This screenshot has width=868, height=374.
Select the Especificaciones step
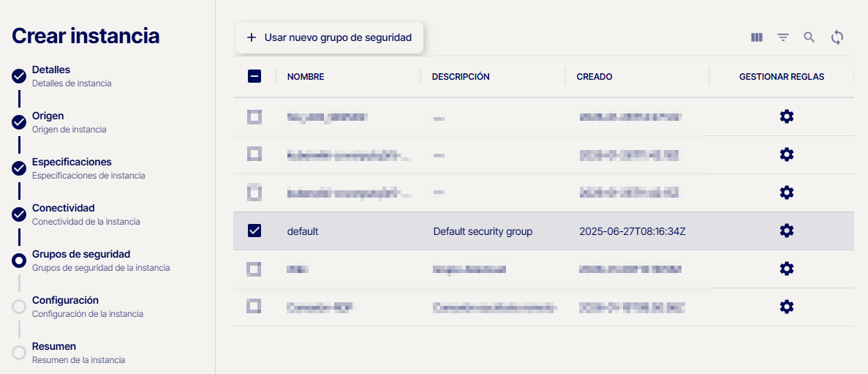tap(72, 162)
